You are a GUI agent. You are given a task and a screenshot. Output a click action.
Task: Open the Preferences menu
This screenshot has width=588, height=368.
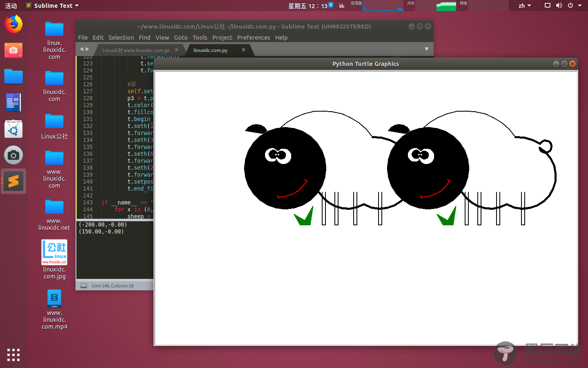pos(254,38)
